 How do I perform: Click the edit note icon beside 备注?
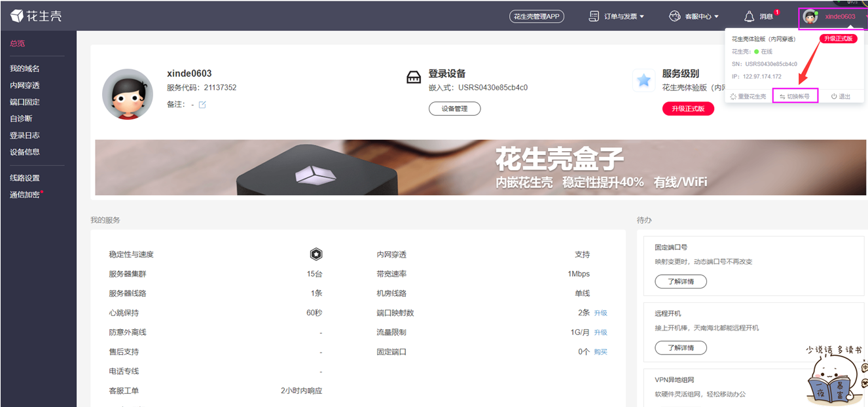pos(202,105)
